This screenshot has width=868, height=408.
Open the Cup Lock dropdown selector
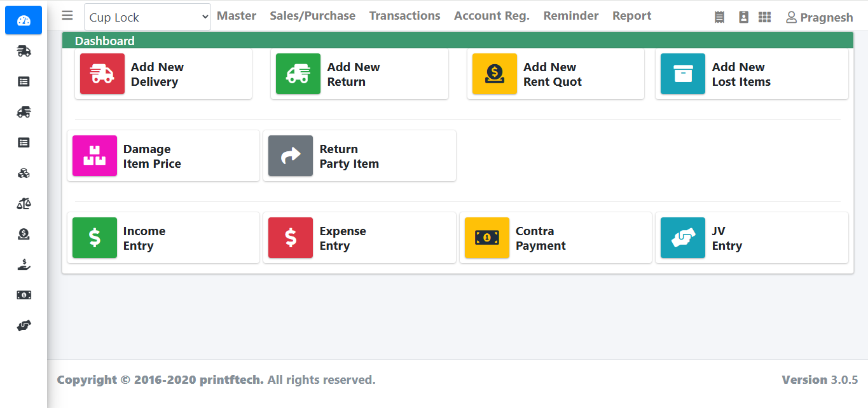tap(147, 17)
